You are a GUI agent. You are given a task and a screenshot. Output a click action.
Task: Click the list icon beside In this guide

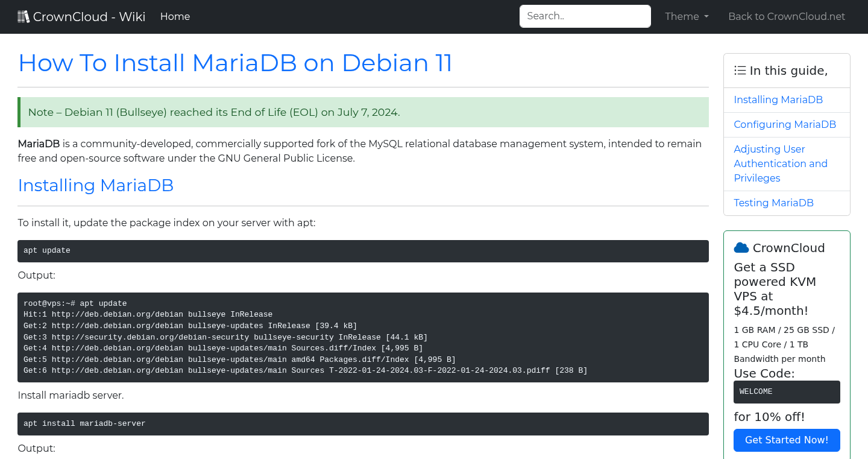click(740, 71)
